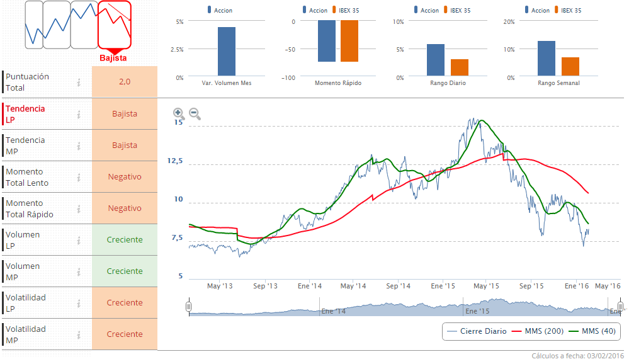Click the zoom in magnifier icon
This screenshot has width=629, height=364.
pyautogui.click(x=179, y=113)
